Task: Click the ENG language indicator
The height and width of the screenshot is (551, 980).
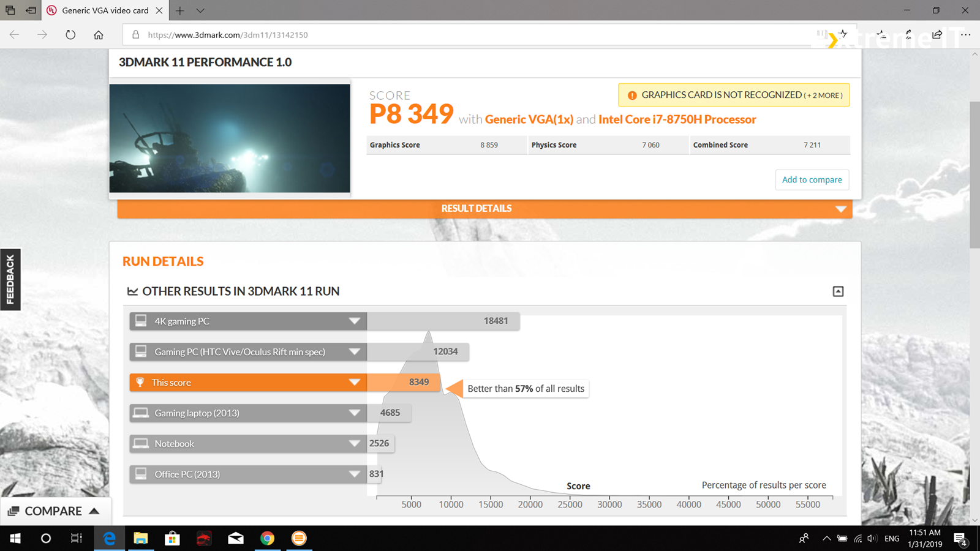Action: coord(892,539)
